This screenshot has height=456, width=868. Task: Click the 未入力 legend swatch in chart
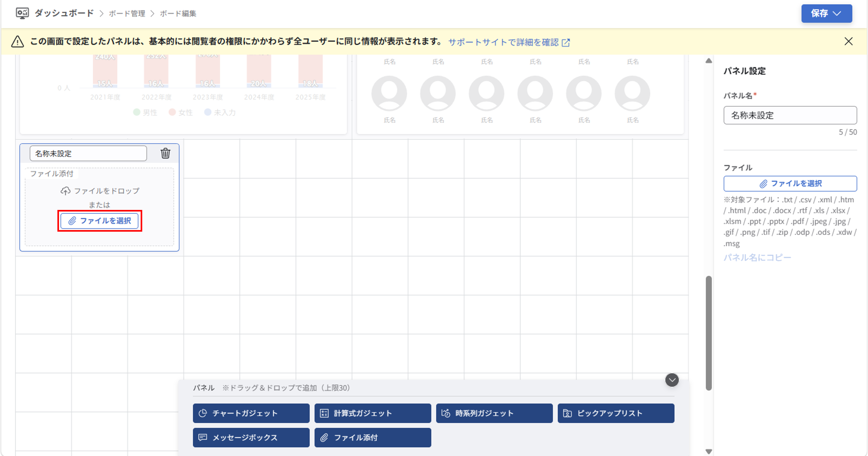pos(208,112)
